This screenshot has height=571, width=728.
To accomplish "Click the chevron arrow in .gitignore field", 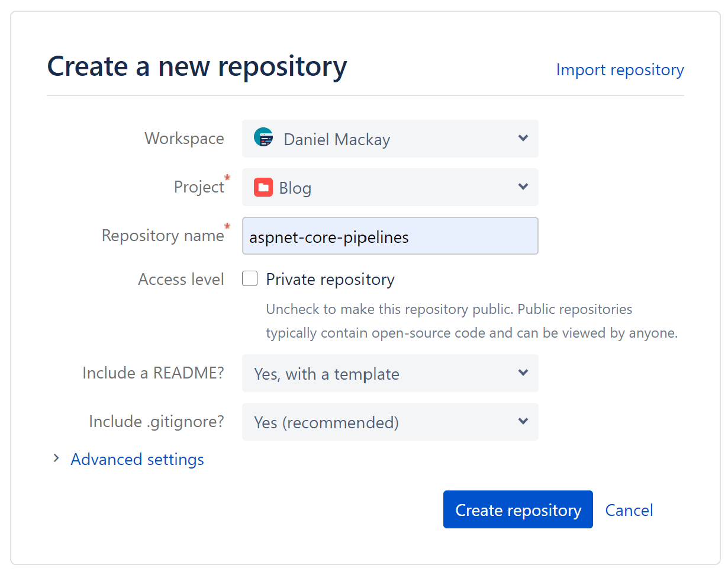I will [523, 421].
